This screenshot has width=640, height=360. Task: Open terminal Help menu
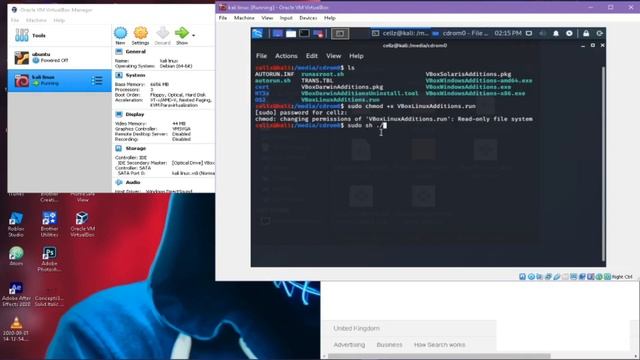[356, 56]
